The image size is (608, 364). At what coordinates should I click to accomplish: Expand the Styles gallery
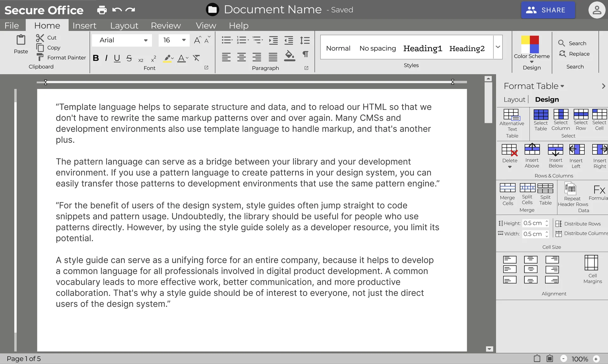(498, 47)
